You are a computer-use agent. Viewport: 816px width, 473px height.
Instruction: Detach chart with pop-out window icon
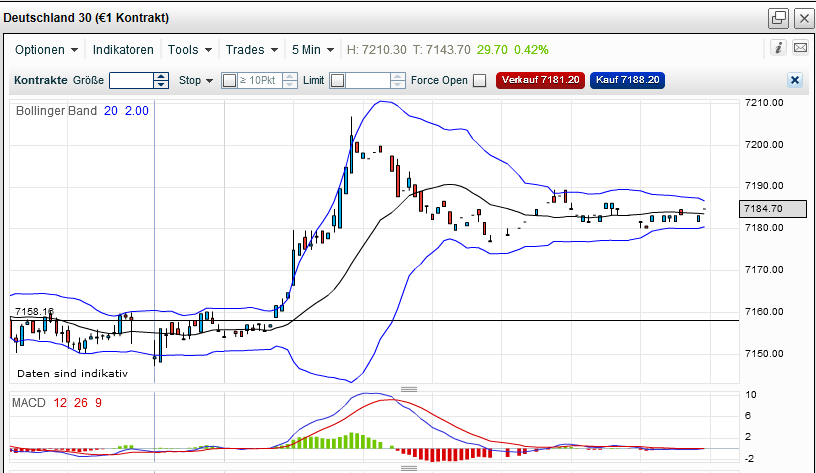point(779,18)
